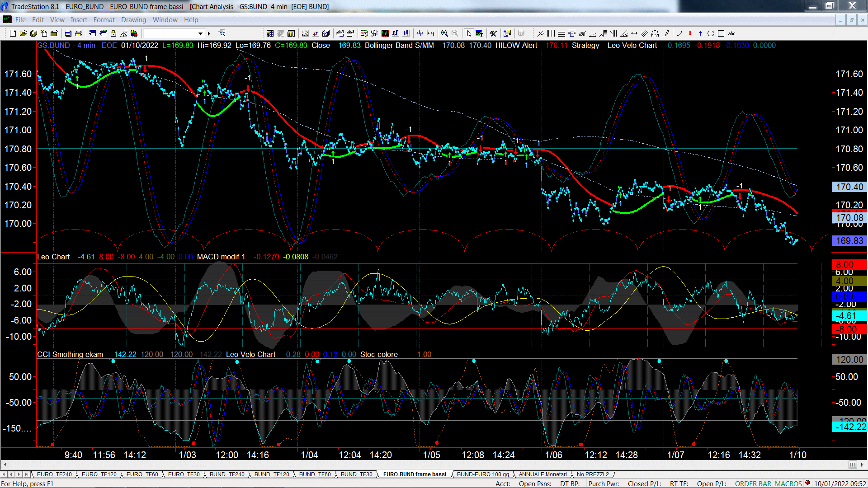Click the 4.00 olive level marker
This screenshot has width=868, height=488.
pos(849,281)
